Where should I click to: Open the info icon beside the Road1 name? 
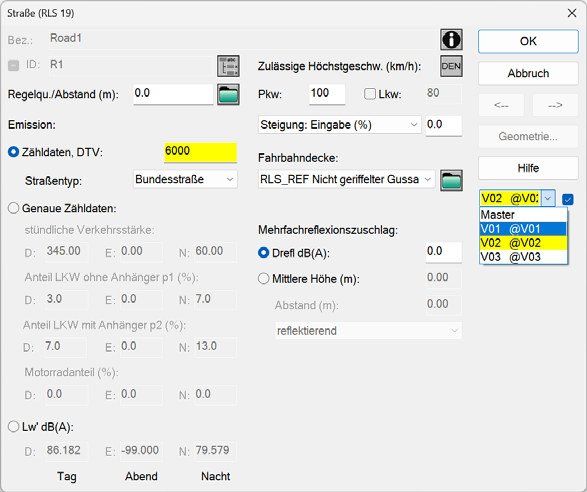pyautogui.click(x=451, y=39)
